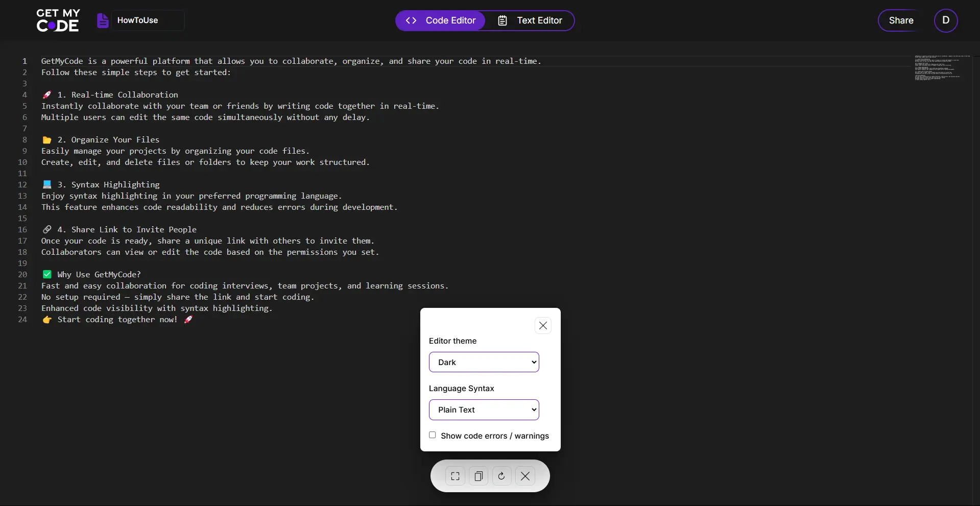Click the X icon in bottom toolbar
Viewport: 980px width, 506px height.
click(x=525, y=476)
